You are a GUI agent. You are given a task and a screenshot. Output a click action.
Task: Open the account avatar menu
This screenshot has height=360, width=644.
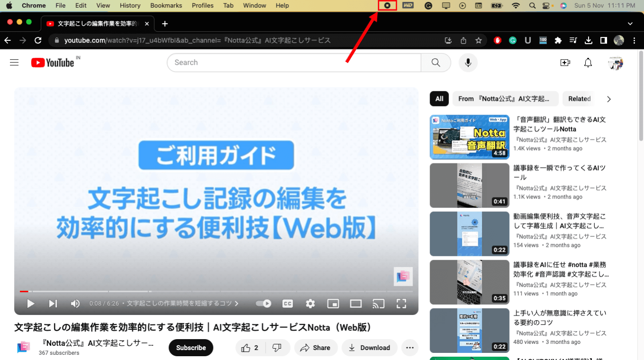pyautogui.click(x=616, y=63)
